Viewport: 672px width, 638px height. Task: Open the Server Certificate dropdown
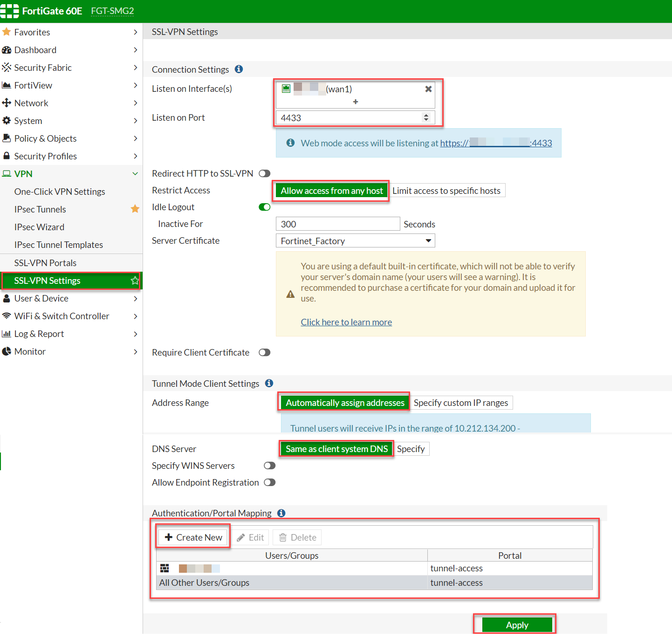click(356, 241)
